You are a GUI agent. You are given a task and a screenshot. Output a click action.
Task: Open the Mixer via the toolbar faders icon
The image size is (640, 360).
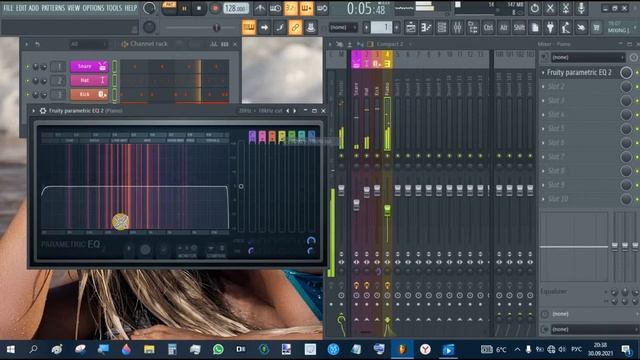click(457, 28)
